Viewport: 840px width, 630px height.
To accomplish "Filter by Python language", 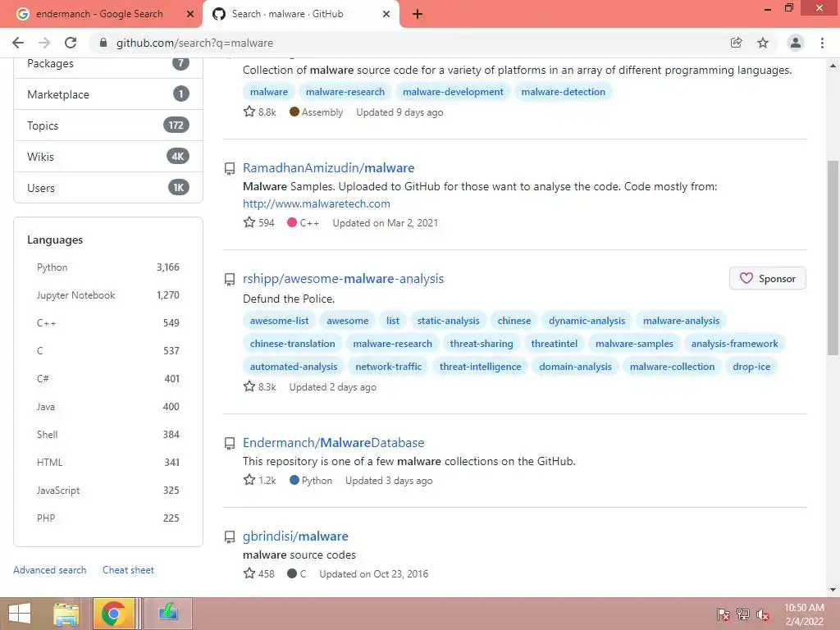I will pyautogui.click(x=108, y=267).
